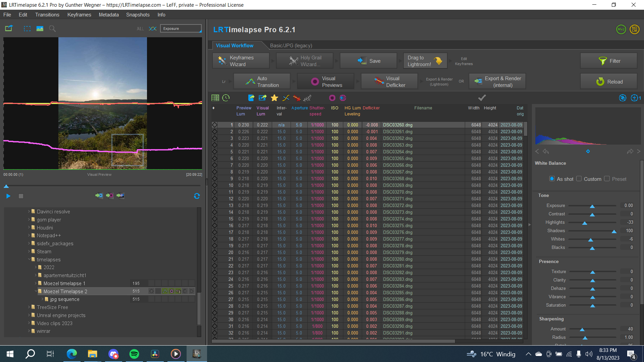Click the table view grid icon

[215, 98]
